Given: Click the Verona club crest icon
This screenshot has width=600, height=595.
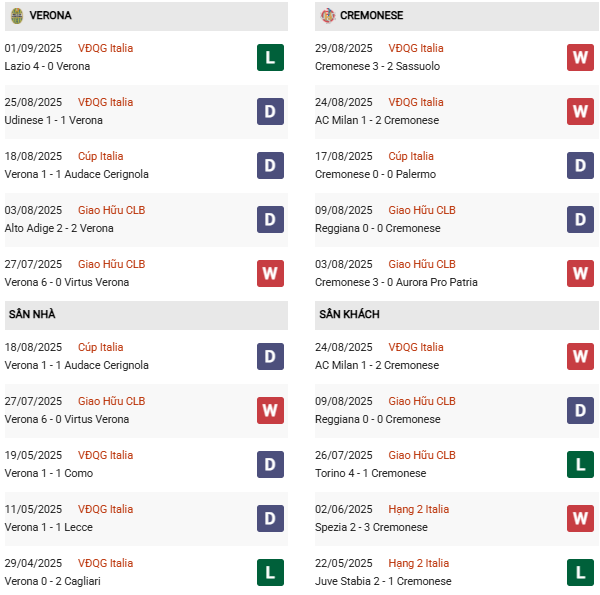Looking at the screenshot, I should (x=17, y=16).
